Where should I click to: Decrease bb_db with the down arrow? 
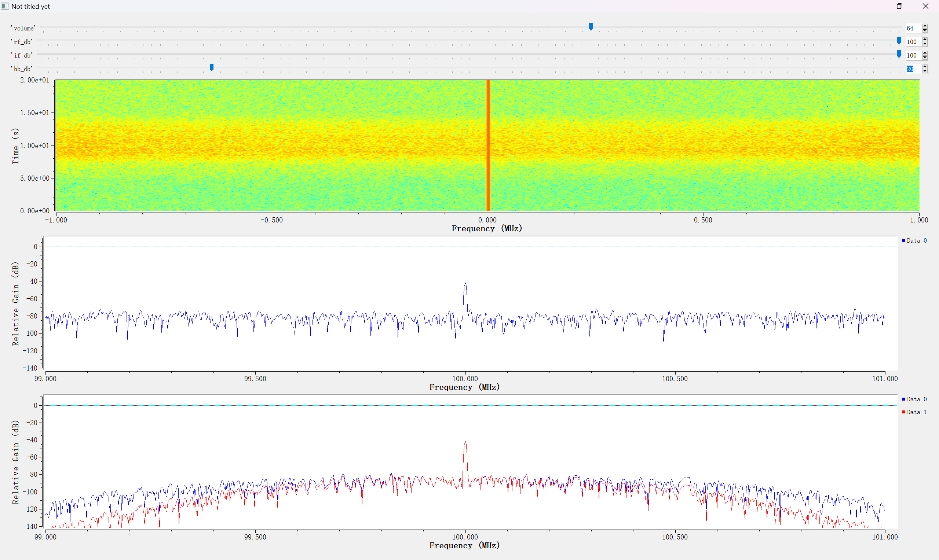click(925, 71)
